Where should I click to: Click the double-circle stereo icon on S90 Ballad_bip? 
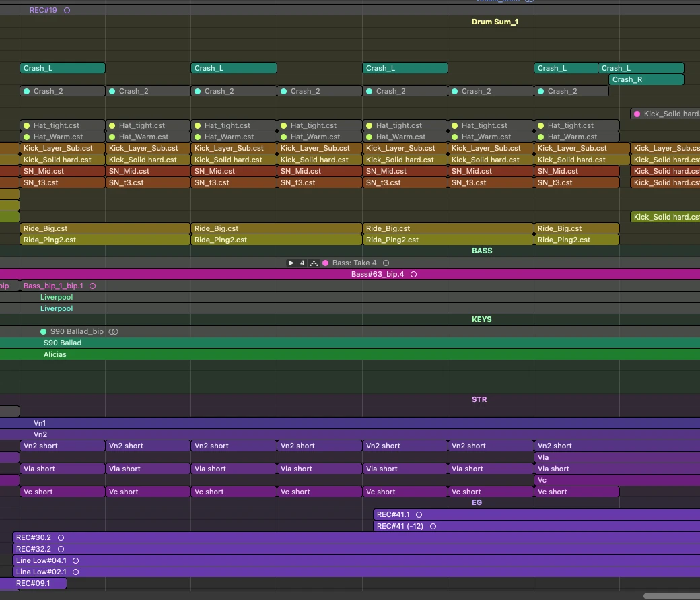pos(113,331)
